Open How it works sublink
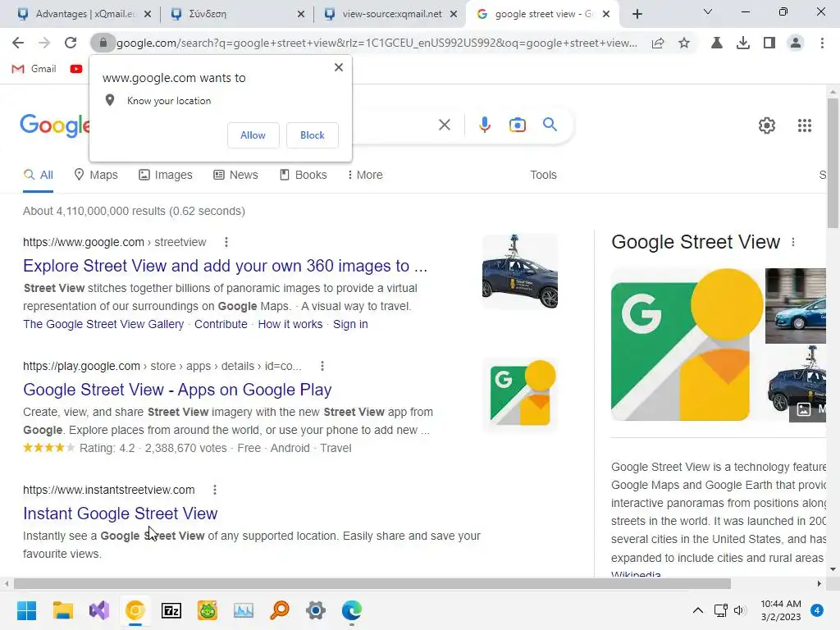This screenshot has width=840, height=630. [290, 324]
